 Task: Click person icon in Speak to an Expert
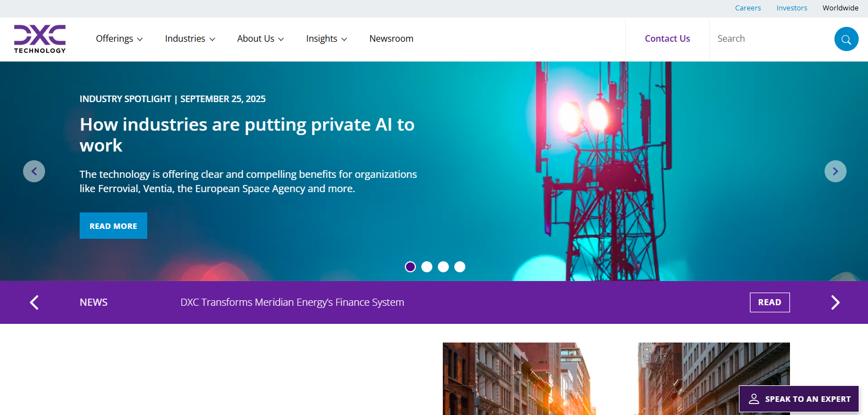(754, 399)
